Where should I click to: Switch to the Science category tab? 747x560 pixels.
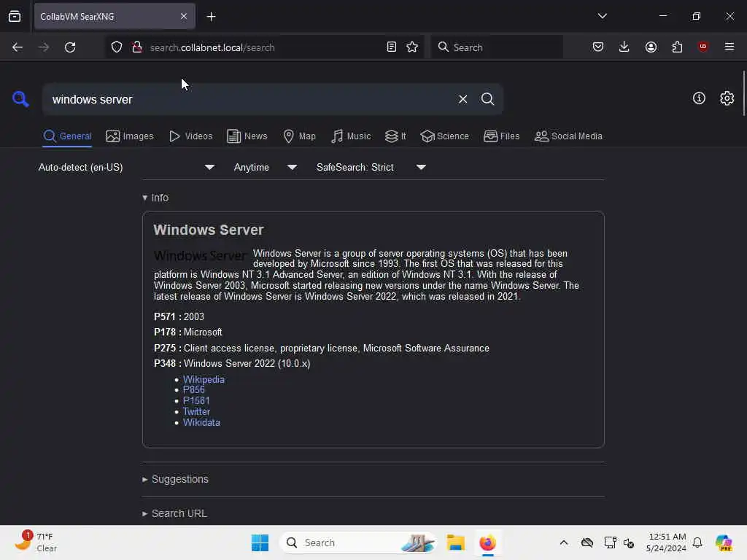[444, 136]
